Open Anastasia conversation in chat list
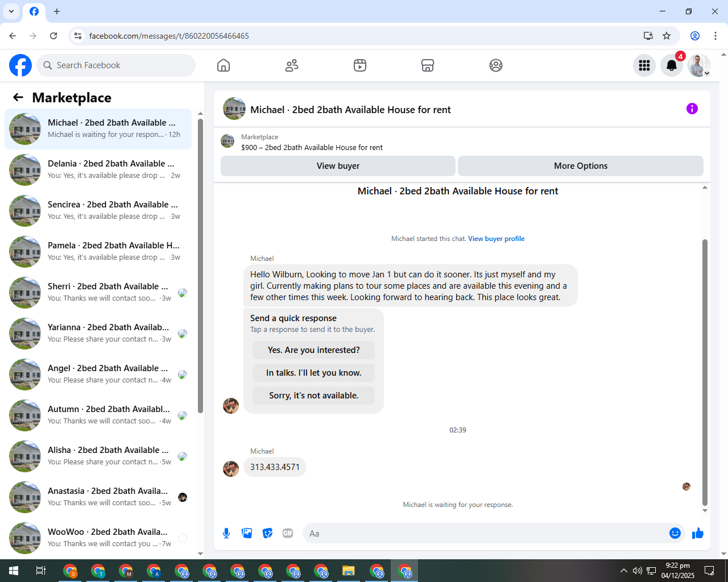Image resolution: width=728 pixels, height=582 pixels. pos(98,497)
